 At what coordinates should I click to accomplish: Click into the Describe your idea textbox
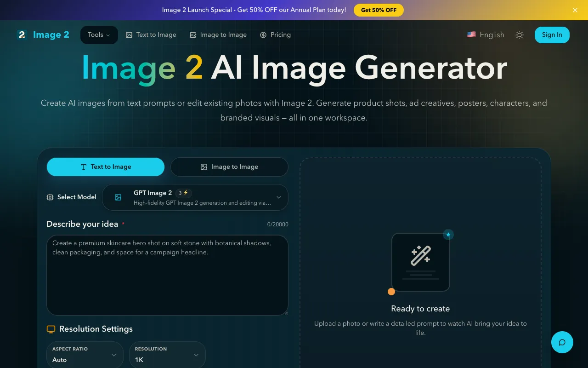[167, 275]
